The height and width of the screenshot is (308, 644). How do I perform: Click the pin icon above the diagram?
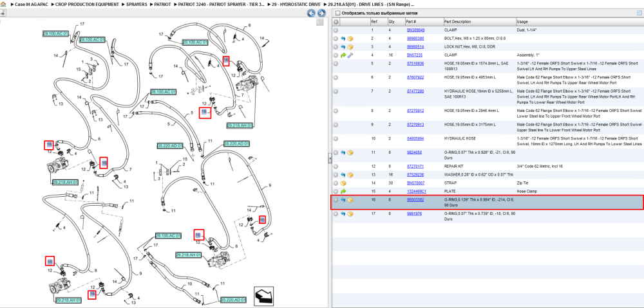(x=3, y=13)
